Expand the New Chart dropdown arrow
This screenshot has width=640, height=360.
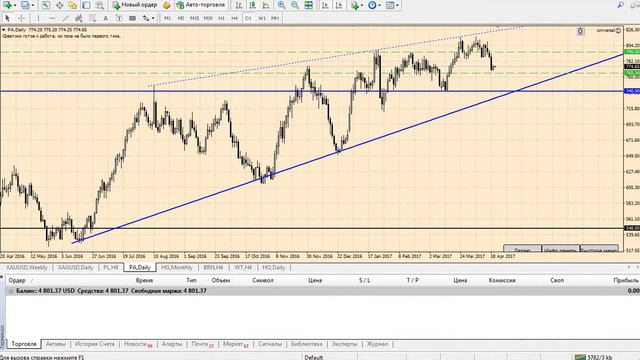pyautogui.click(x=15, y=5)
